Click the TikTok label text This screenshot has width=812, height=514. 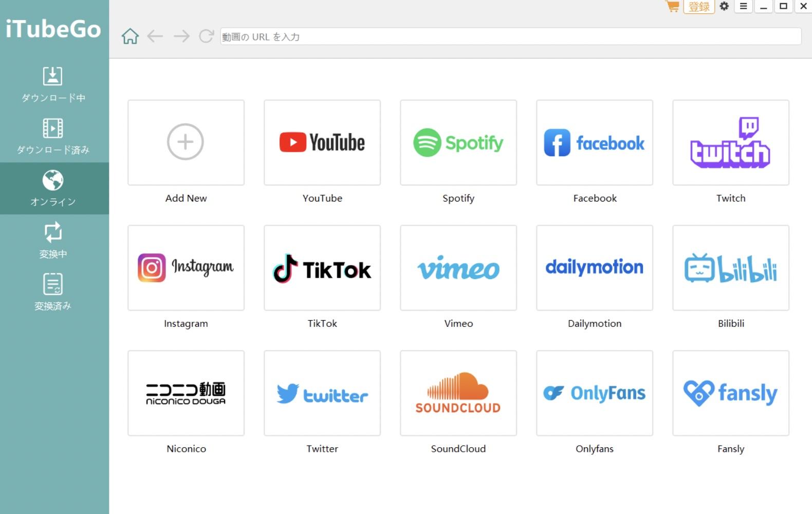[322, 324]
